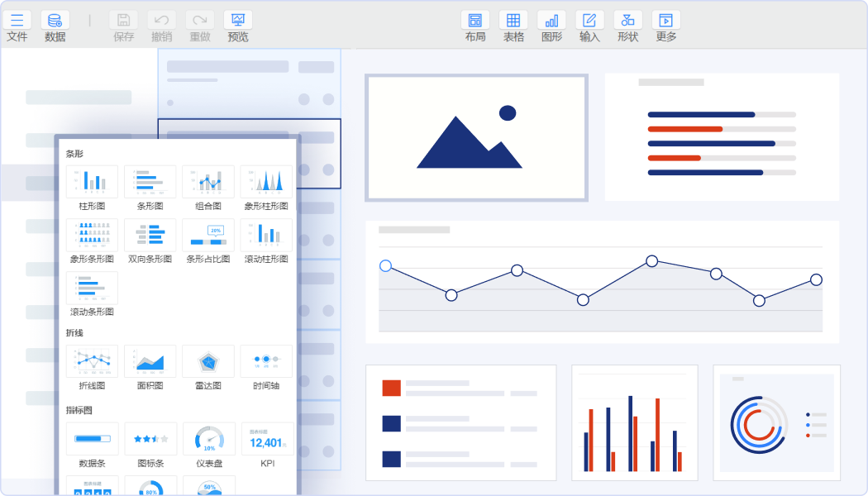Pick the 双向条形图 bidirectional bar chart

pyautogui.click(x=150, y=235)
